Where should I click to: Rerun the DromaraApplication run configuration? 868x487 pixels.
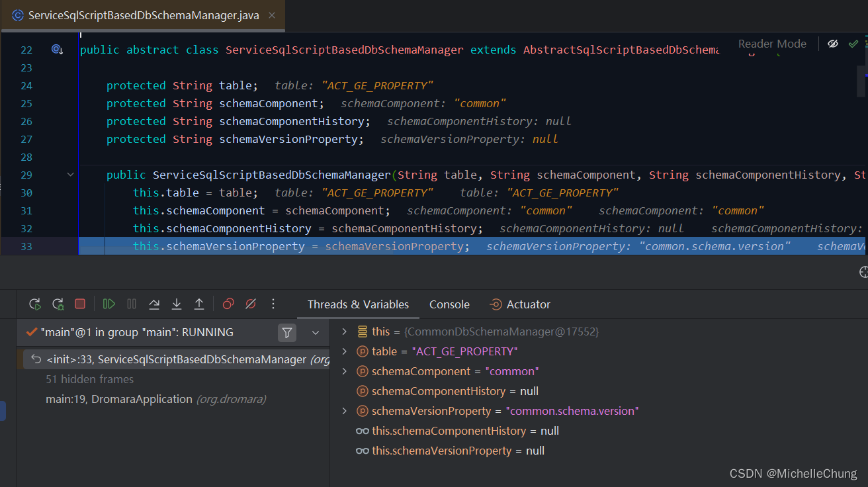pyautogui.click(x=35, y=304)
